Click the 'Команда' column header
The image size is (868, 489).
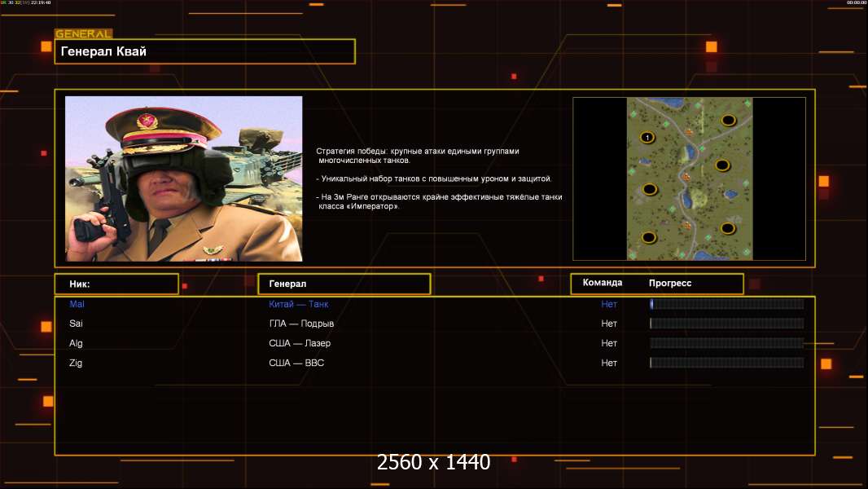point(603,283)
